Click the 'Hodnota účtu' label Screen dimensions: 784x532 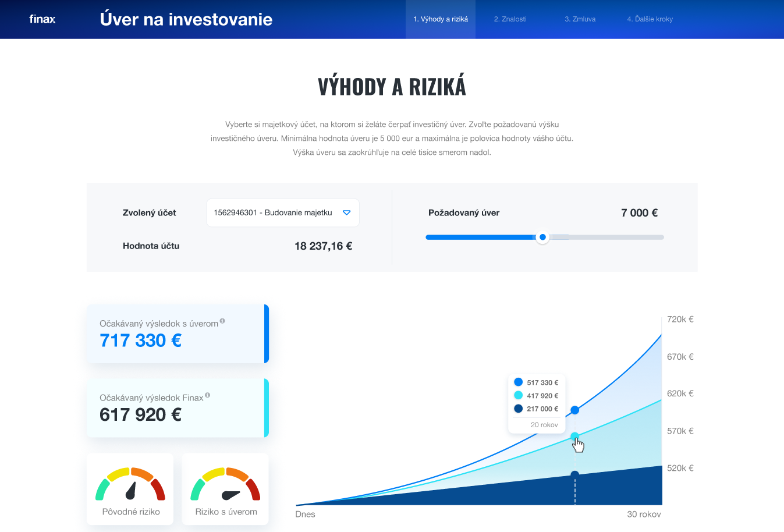tap(151, 246)
